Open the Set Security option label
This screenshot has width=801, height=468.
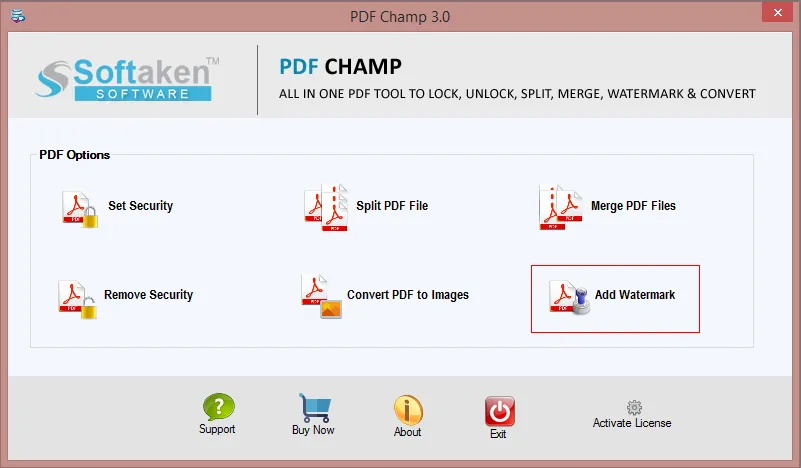point(140,206)
